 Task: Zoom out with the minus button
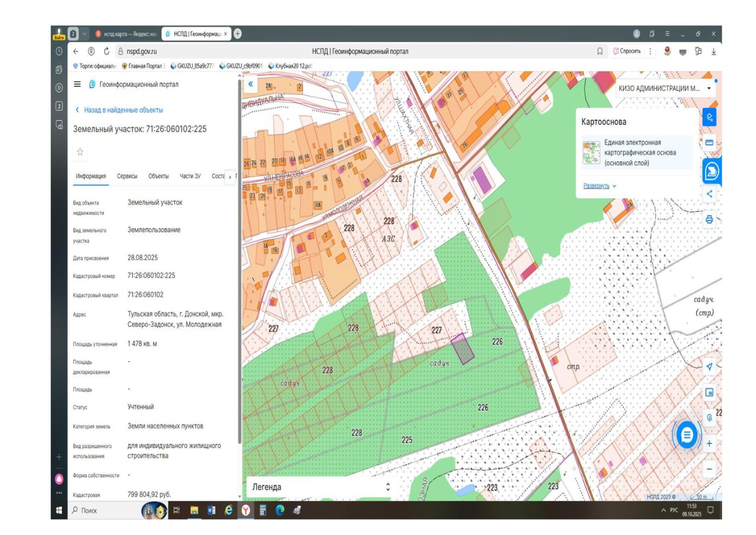tap(709, 469)
